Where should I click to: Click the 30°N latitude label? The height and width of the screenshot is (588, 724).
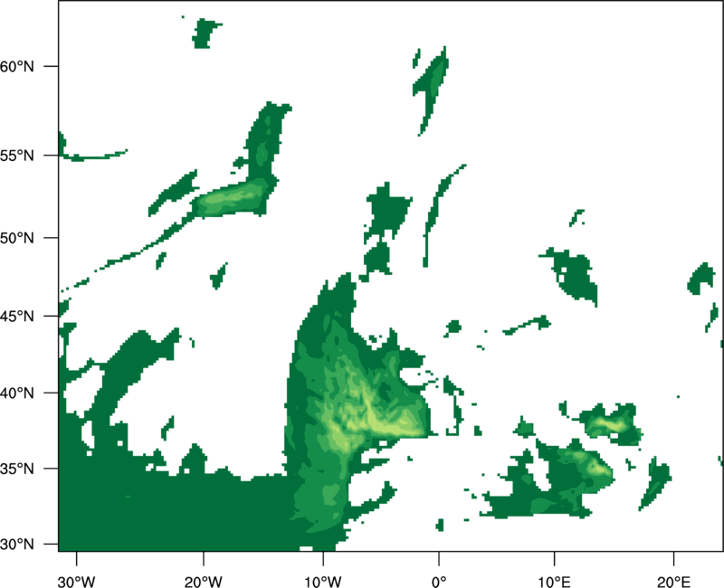pos(17,545)
